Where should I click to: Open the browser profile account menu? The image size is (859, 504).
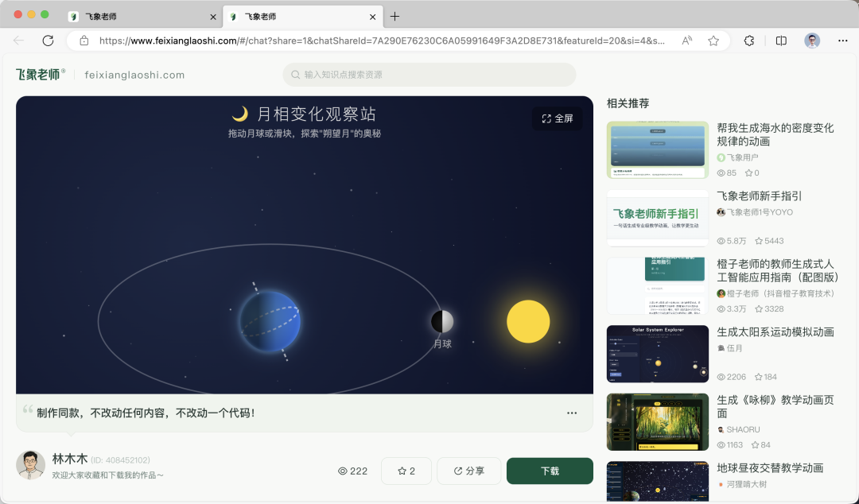(x=811, y=40)
